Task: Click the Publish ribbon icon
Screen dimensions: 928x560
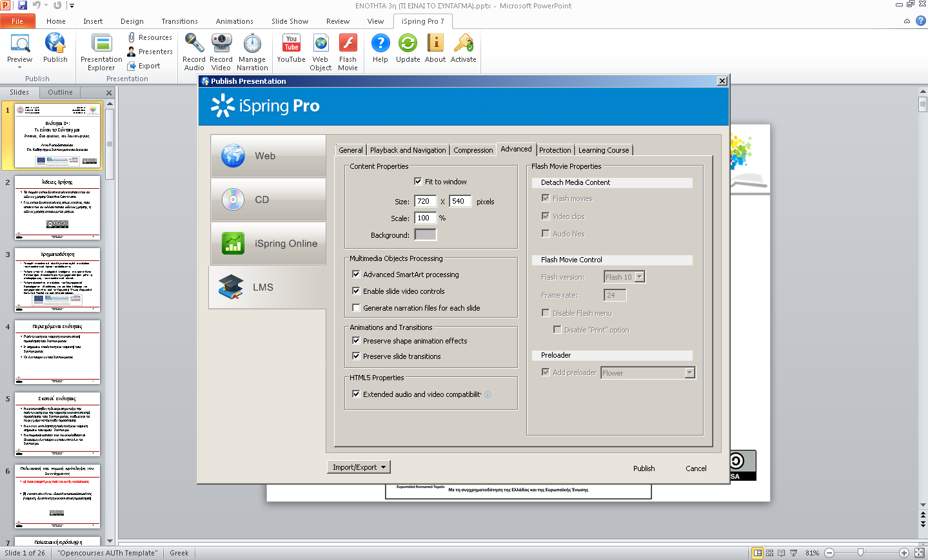Action: [x=55, y=48]
